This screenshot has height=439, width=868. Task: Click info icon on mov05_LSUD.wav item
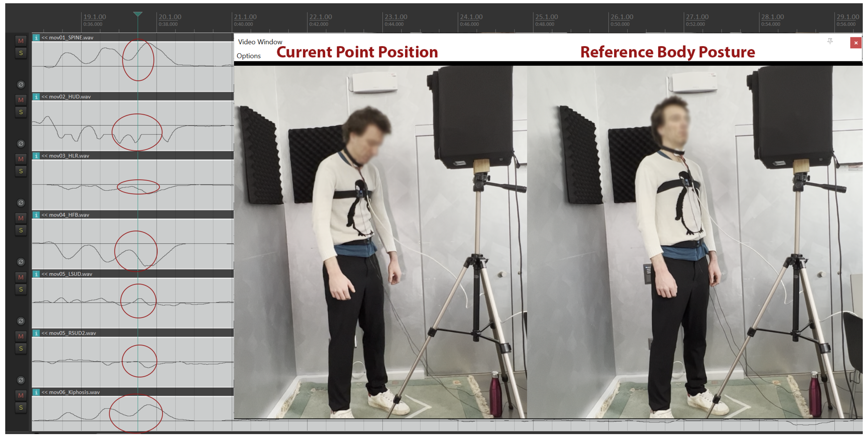coord(36,274)
